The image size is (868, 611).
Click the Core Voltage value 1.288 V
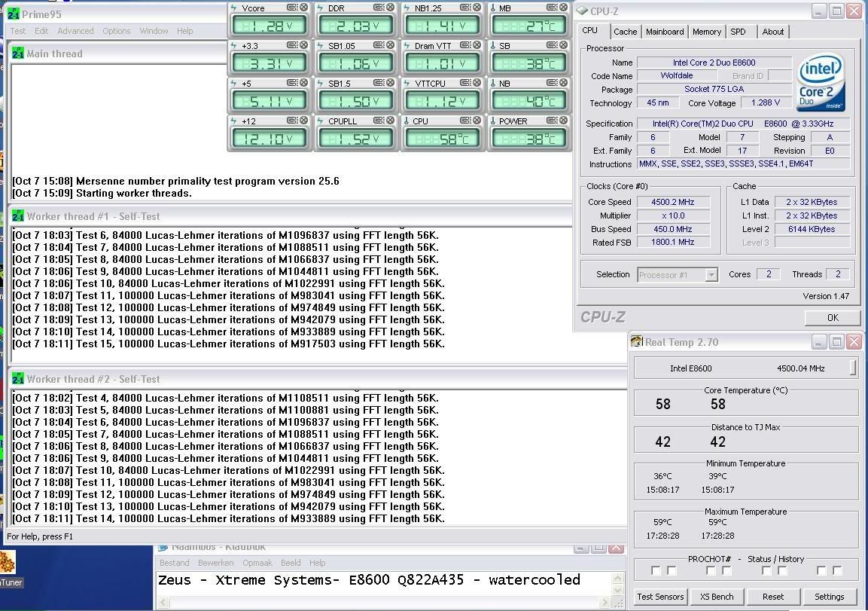[x=766, y=102]
